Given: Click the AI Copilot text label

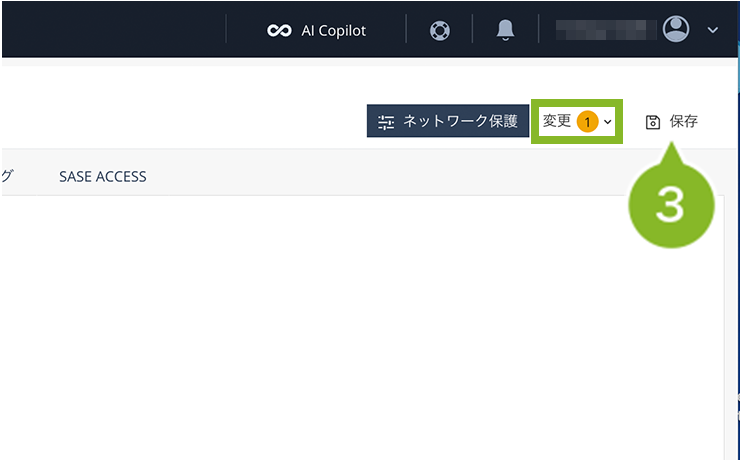Looking at the screenshot, I should click(333, 30).
